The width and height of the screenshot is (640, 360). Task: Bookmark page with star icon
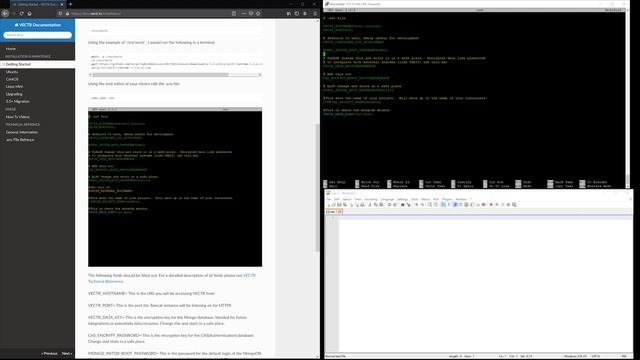[258, 13]
